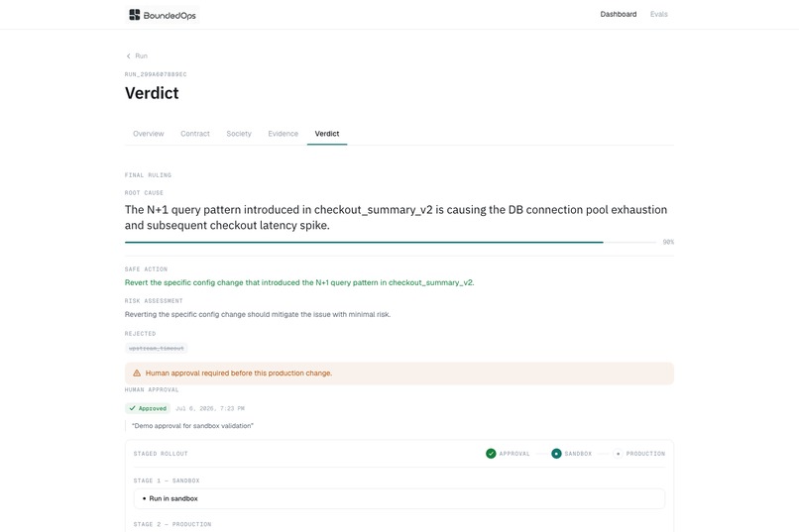The width and height of the screenshot is (799, 532).
Task: Click the Demo approval for sandbox validation quote
Action: (x=192, y=426)
